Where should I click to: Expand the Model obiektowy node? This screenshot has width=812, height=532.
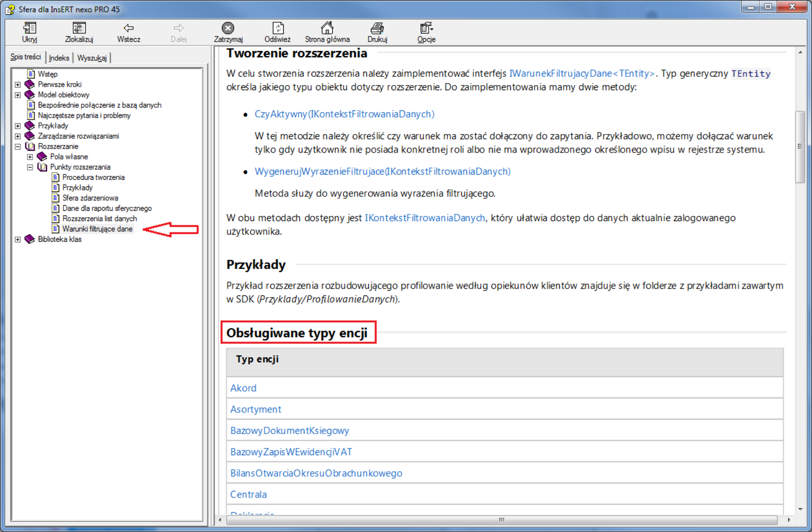point(18,95)
